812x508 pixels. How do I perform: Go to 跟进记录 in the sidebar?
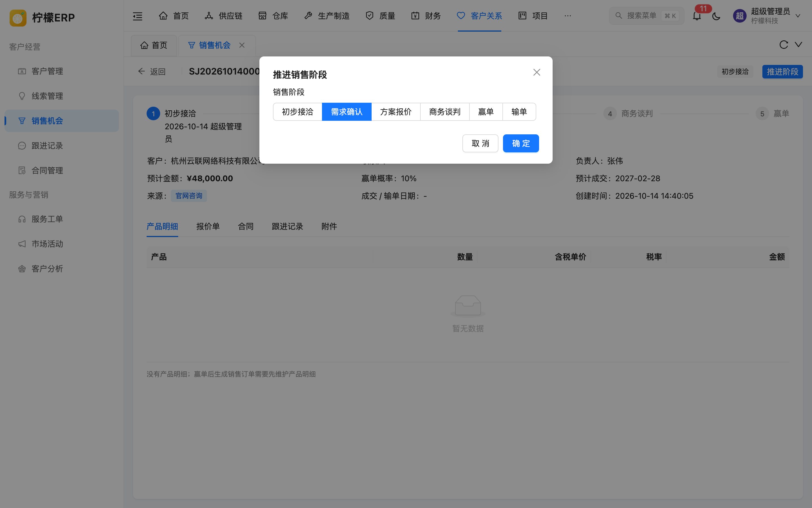click(x=62, y=146)
